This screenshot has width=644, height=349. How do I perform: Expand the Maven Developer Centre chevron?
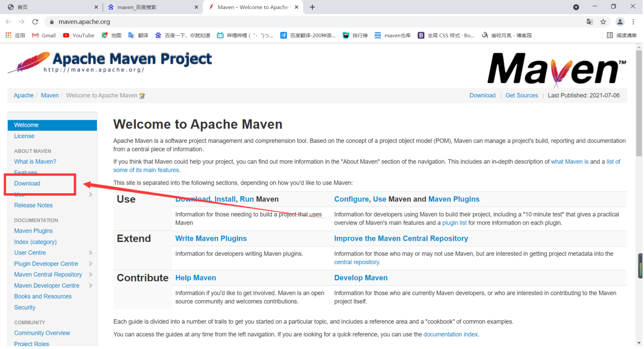coord(90,285)
